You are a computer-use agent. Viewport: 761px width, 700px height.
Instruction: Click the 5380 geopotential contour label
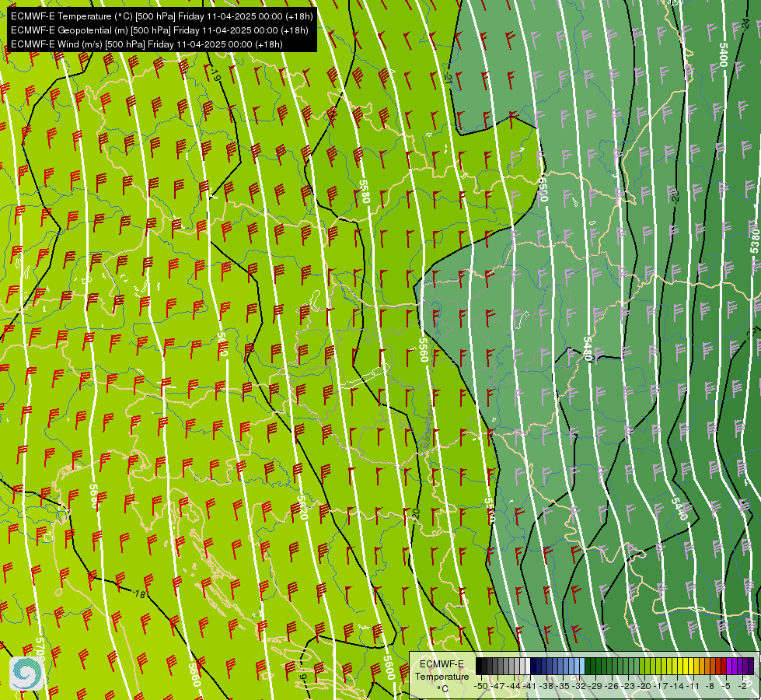click(x=755, y=241)
